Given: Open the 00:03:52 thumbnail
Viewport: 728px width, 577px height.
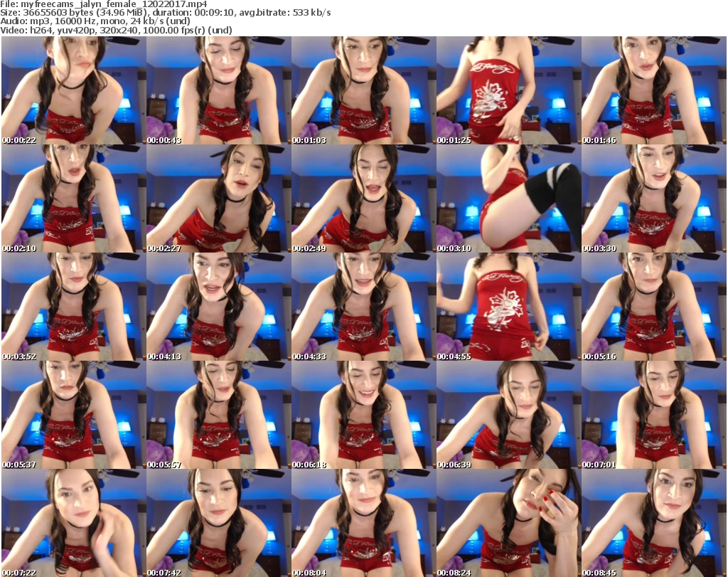Looking at the screenshot, I should tap(73, 307).
